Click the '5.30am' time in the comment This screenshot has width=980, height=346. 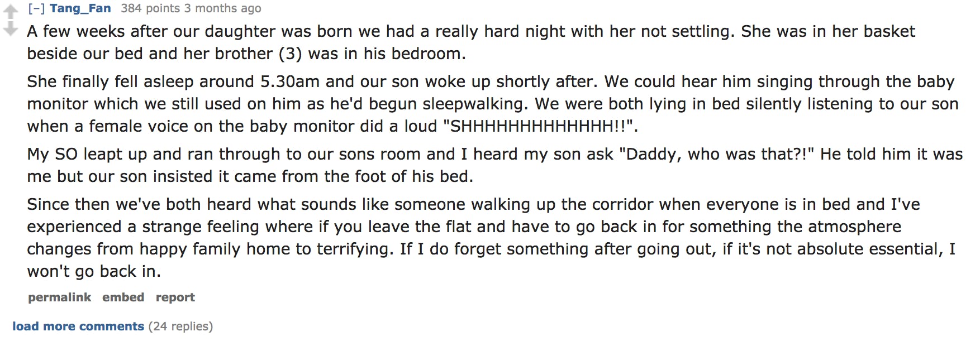(x=290, y=81)
